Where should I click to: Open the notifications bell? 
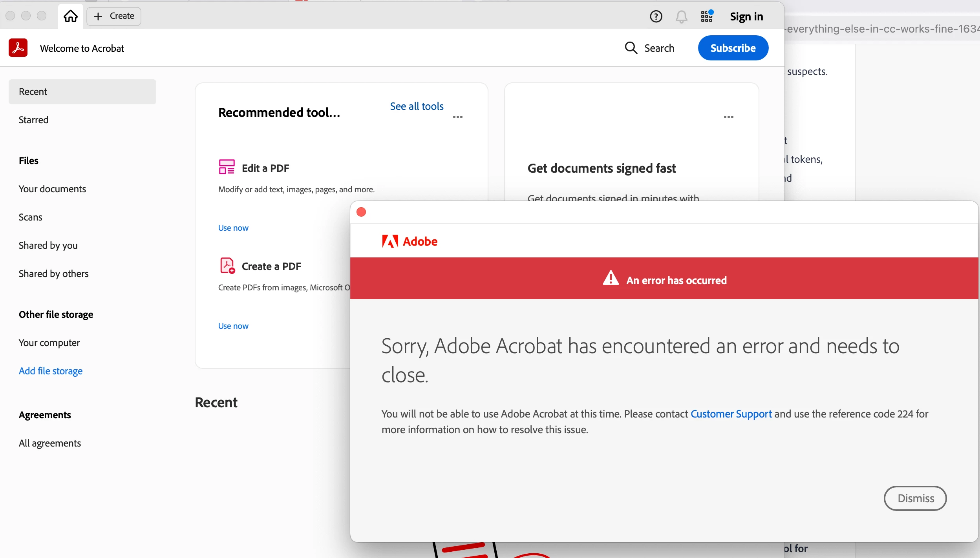point(681,16)
